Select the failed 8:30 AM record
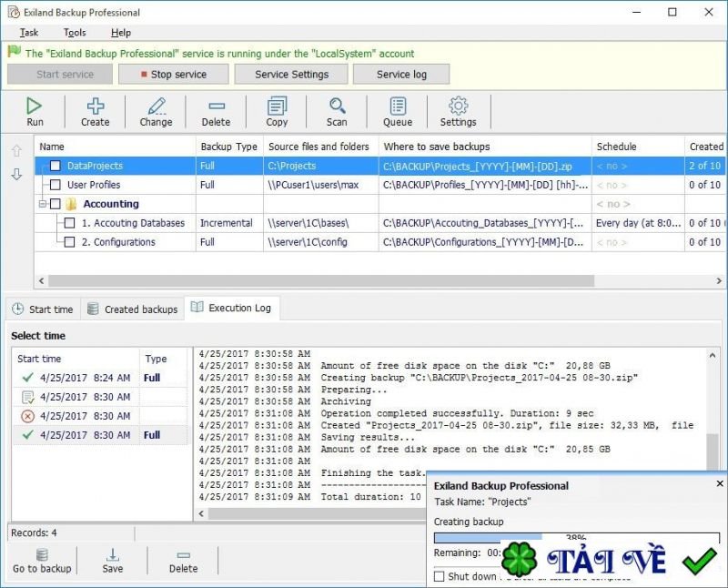Screen dimensions: 728x588 click(101, 416)
